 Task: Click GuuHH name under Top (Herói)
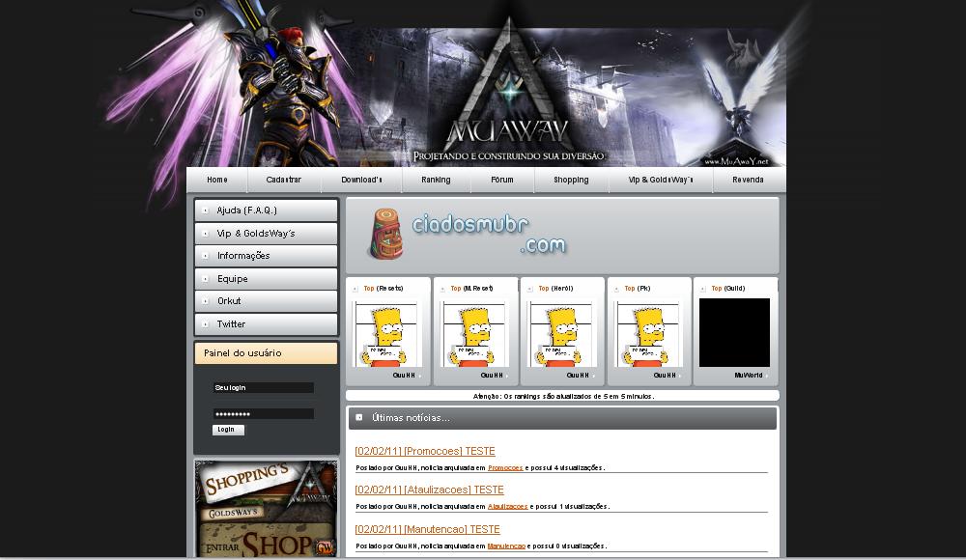[578, 376]
